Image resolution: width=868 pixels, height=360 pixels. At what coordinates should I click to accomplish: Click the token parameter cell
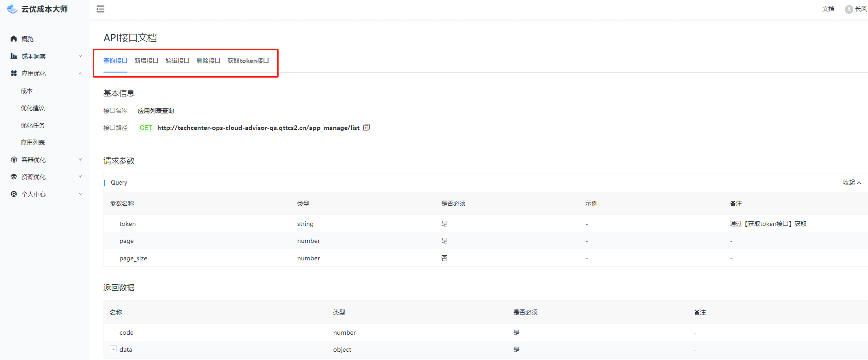pos(127,224)
